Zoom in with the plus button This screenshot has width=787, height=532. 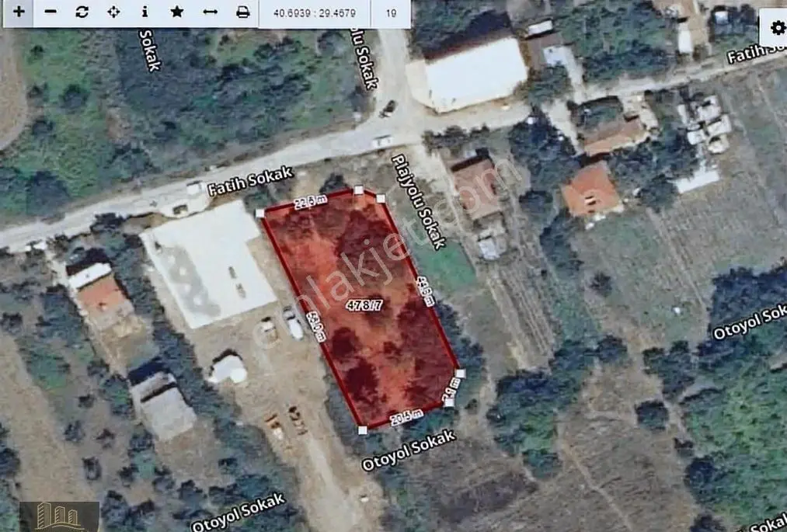(19, 12)
